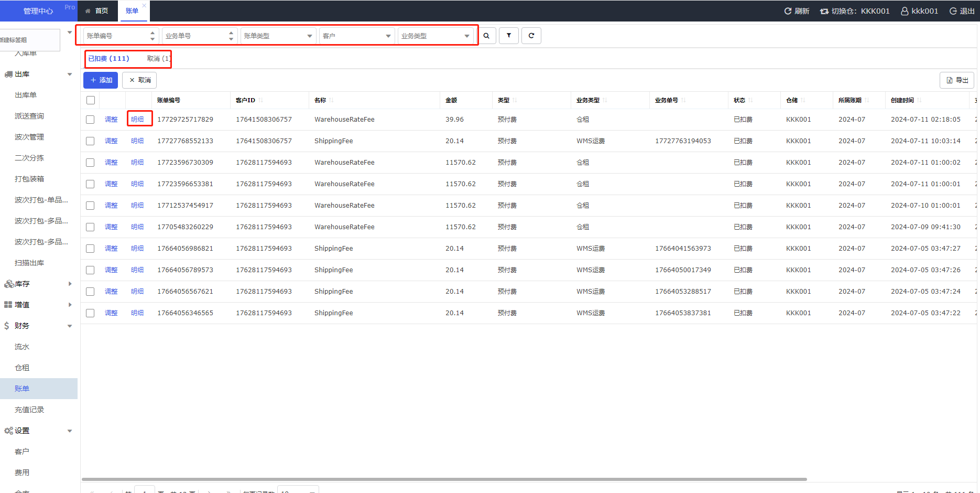Toggle the select-all header checkbox
Viewport: 980px width, 493px height.
pos(91,100)
